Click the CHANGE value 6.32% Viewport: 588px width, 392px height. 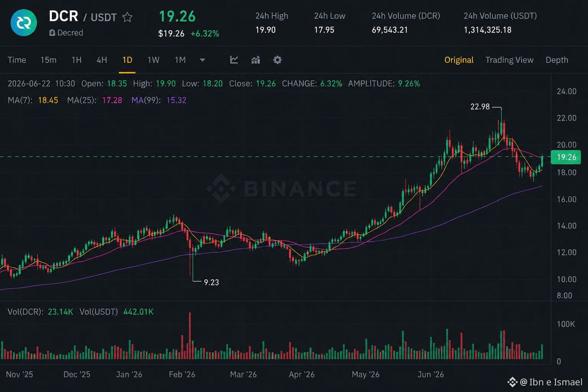click(331, 83)
